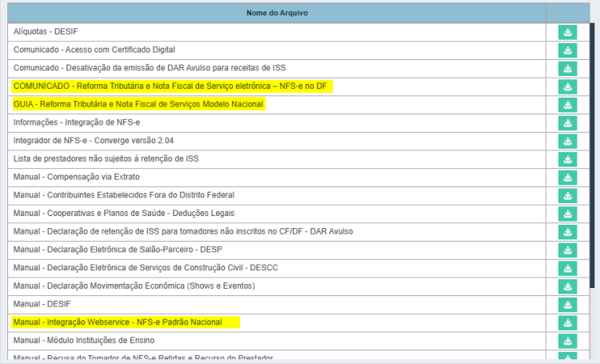The image size is (600, 364).
Task: Select 'Comunicado - Desativação da emissão de DAR Avulso' text
Action: (x=150, y=68)
